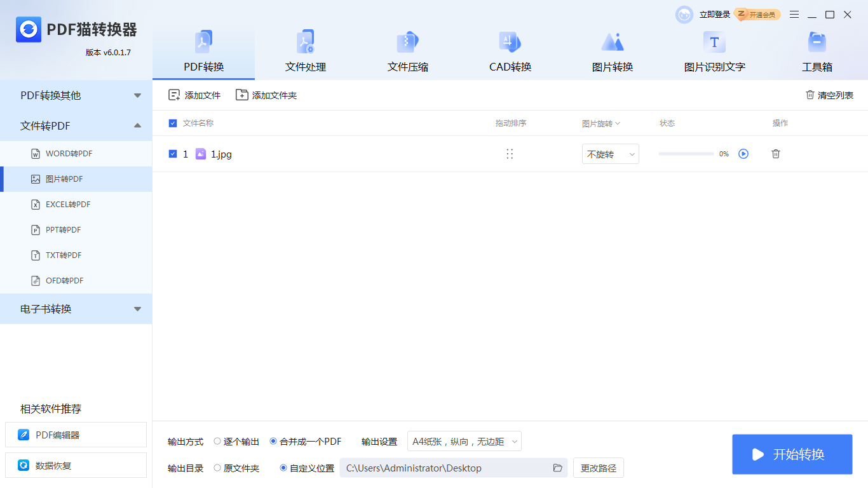Select PPT转PDF in sidebar
The height and width of the screenshot is (488, 868).
pos(76,230)
